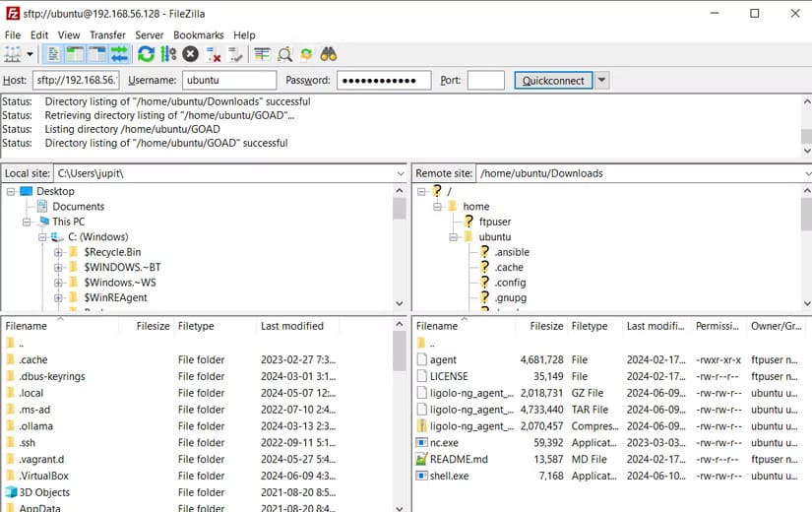Click the Disconnect from server icon

click(214, 54)
